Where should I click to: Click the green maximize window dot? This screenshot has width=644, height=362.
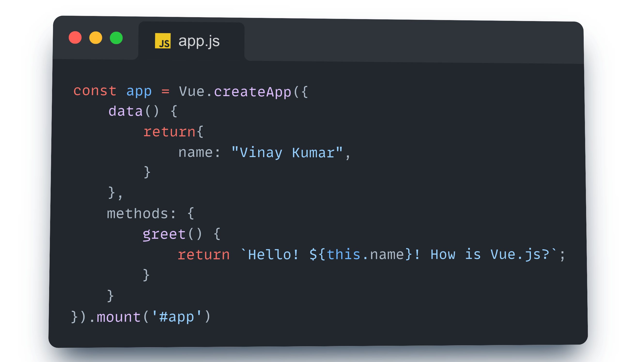click(x=116, y=38)
